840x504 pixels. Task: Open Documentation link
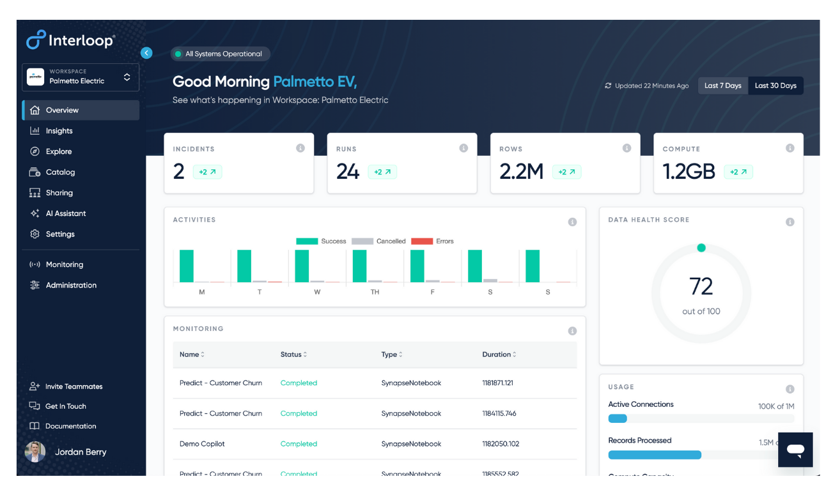[70, 426]
